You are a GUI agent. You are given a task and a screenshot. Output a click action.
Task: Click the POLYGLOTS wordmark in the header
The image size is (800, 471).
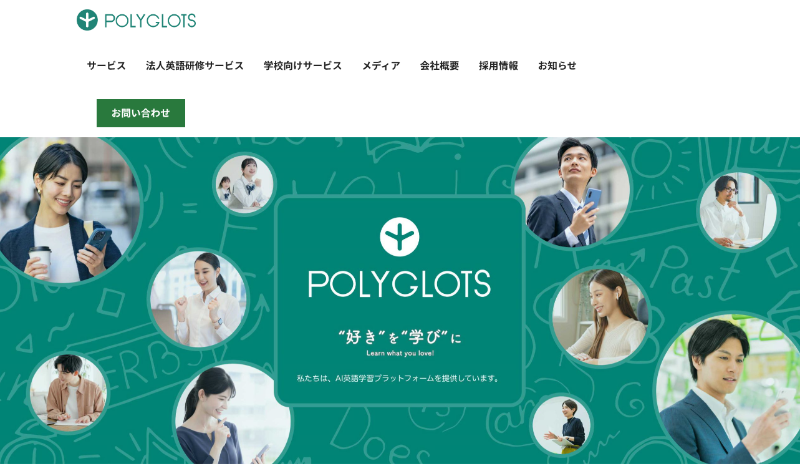point(150,21)
